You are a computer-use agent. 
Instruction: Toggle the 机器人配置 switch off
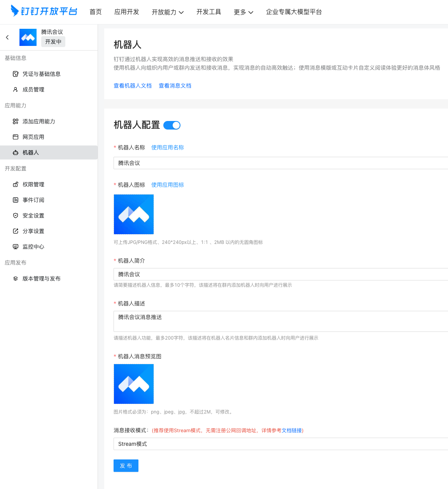(172, 125)
